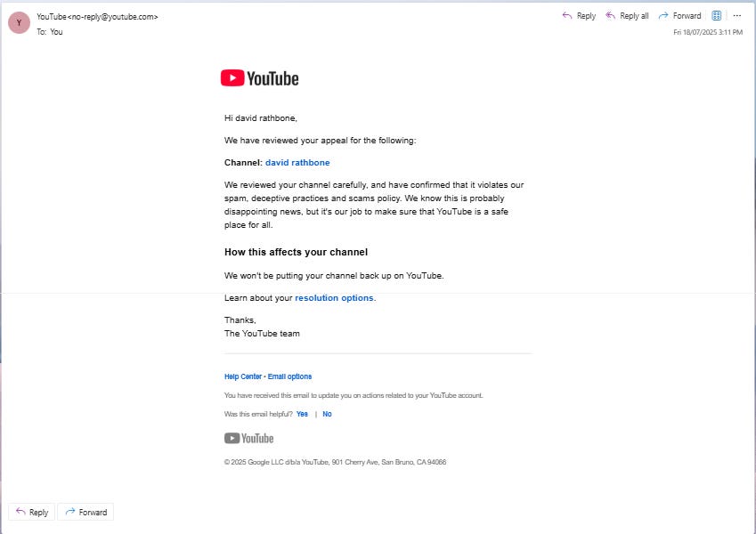
Task: Click sender address no-reply@youtube.com
Action: click(112, 17)
